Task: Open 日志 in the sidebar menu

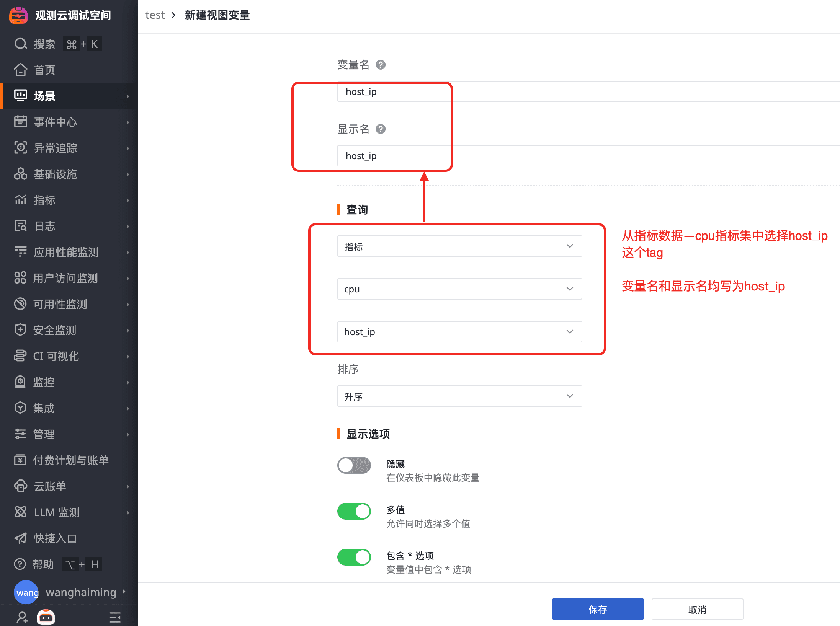Action: tap(45, 226)
